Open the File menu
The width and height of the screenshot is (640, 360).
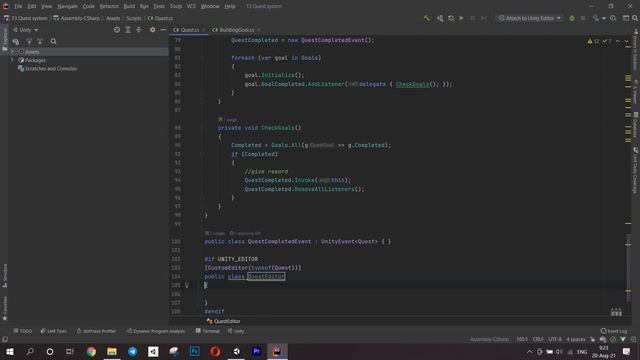click(x=18, y=6)
